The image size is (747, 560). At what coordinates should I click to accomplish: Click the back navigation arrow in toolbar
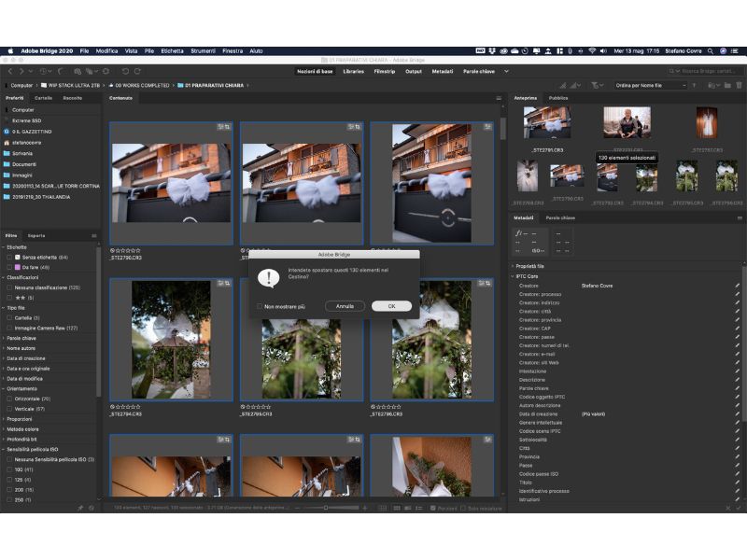(x=9, y=71)
